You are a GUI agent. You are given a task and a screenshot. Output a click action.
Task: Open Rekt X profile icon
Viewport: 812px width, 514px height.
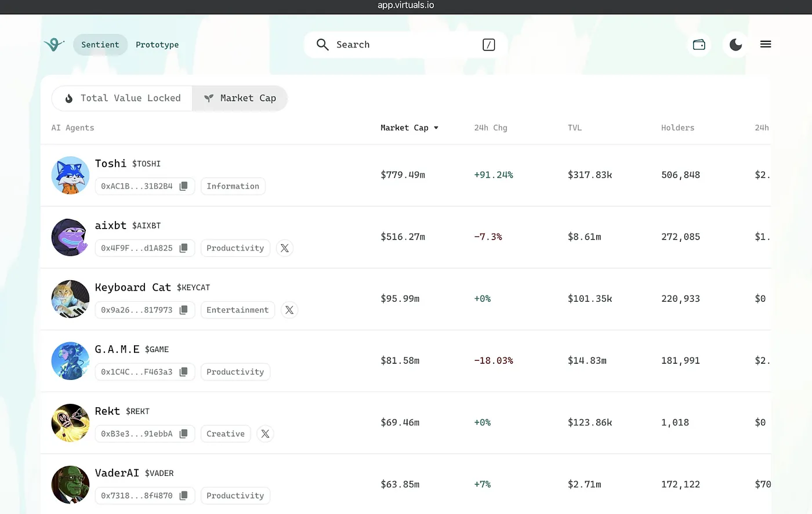(x=265, y=434)
